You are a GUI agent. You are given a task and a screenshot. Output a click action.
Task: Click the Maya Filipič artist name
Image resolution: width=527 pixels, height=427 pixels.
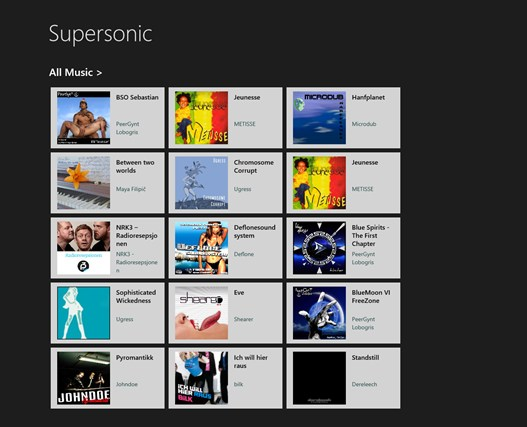click(131, 189)
